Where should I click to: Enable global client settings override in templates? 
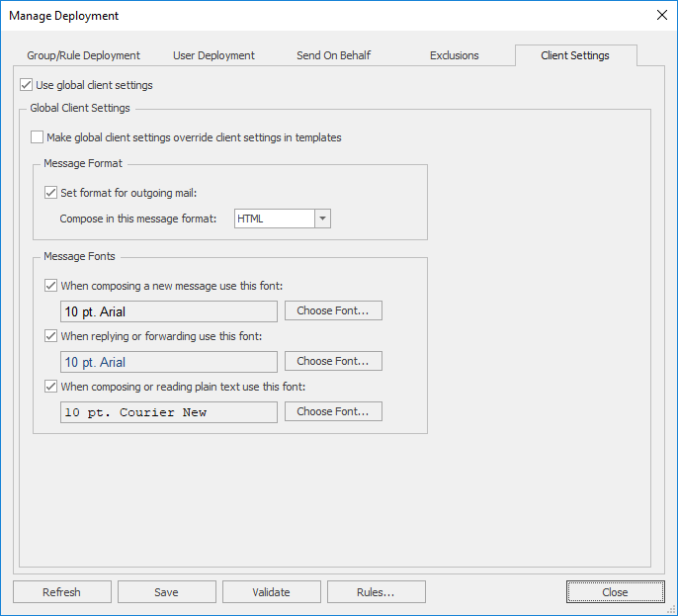pos(38,137)
